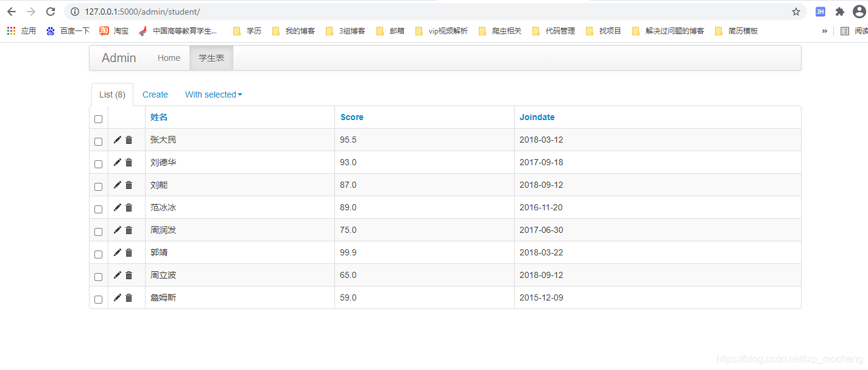Show more bookmarks with » chevron
The width and height of the screenshot is (868, 370).
[825, 30]
